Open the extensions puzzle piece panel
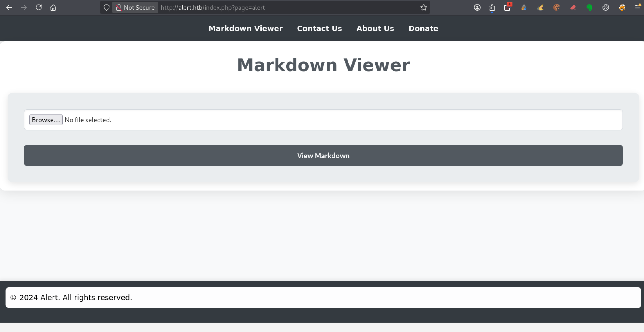 click(492, 8)
